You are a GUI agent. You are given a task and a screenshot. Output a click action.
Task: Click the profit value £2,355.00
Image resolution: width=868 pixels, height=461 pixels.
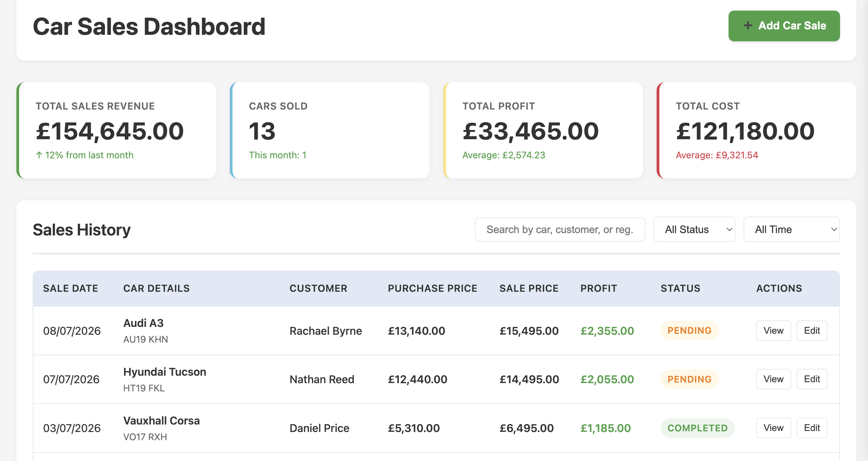[607, 331]
